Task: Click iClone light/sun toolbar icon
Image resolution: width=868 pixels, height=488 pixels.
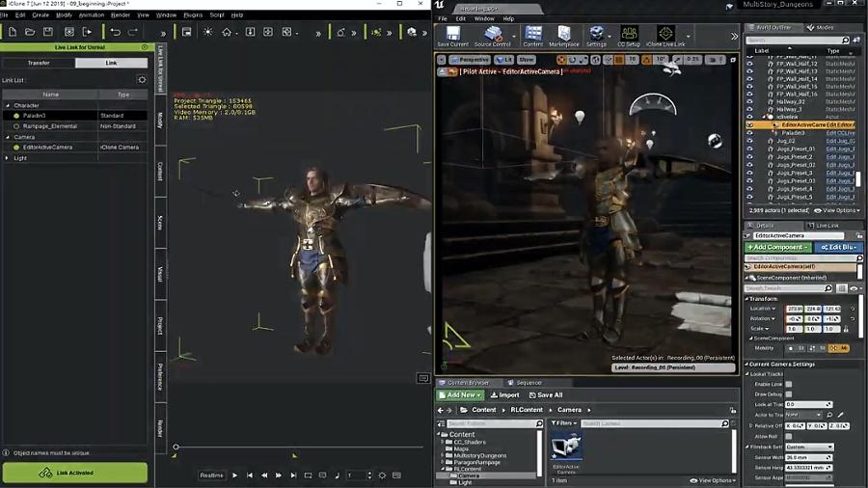Action: (x=208, y=32)
